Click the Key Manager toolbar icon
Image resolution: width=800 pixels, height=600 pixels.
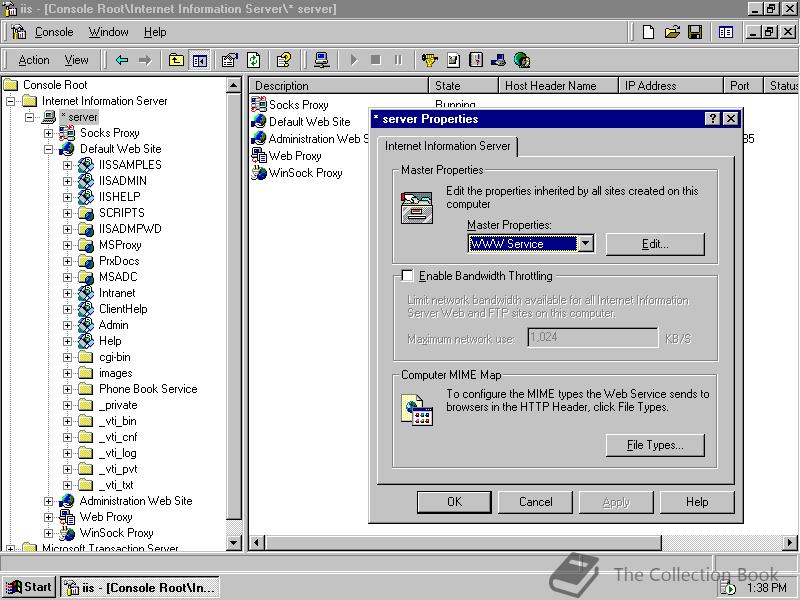(430, 60)
